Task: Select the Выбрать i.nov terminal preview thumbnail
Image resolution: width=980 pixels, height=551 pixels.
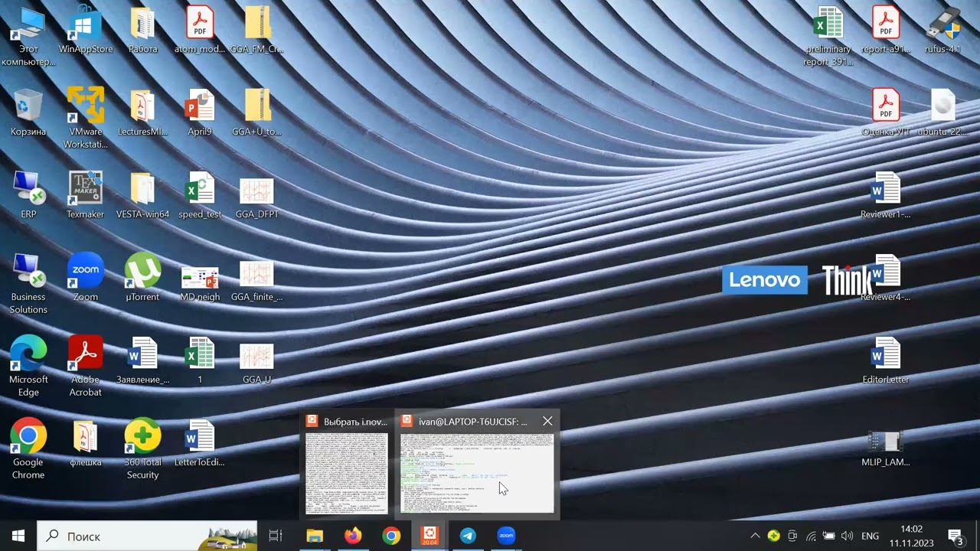Action: pos(347,465)
